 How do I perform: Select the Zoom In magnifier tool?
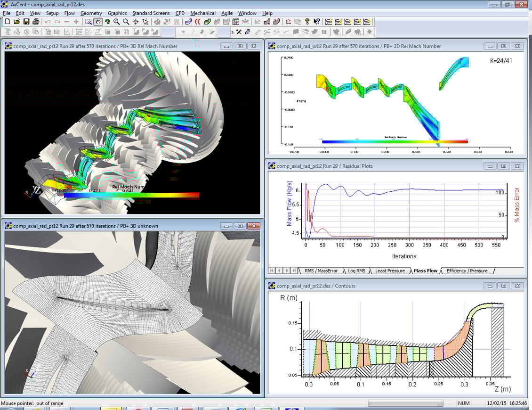coord(117,21)
